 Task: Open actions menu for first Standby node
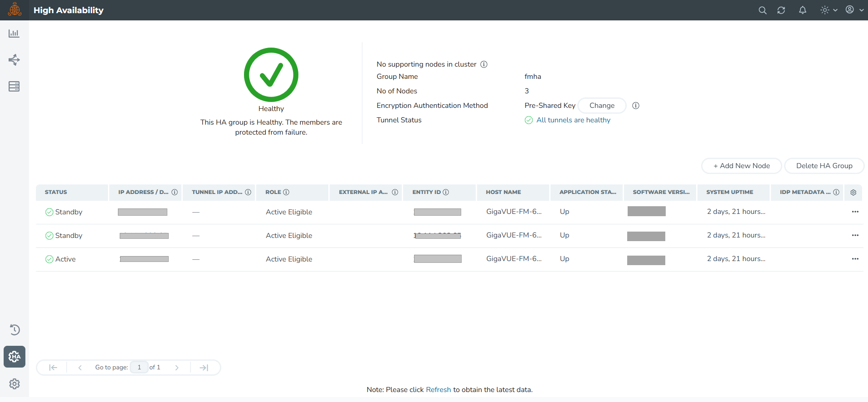(855, 212)
